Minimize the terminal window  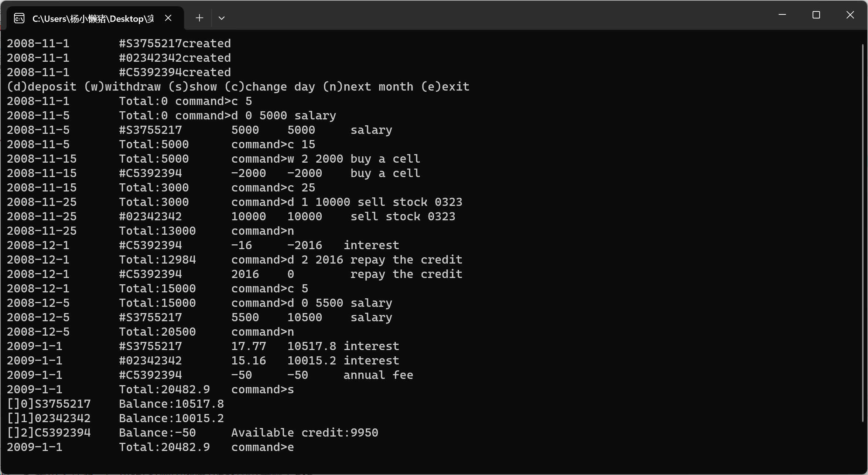[782, 15]
